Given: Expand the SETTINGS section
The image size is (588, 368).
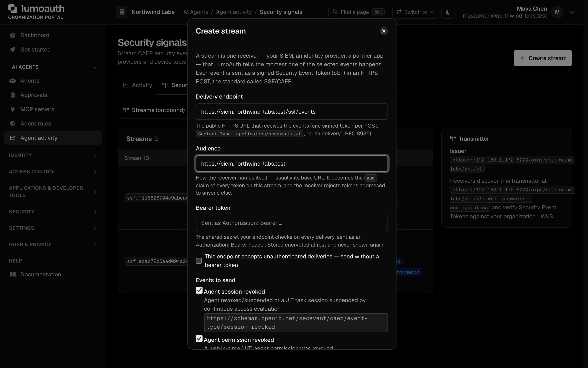Looking at the screenshot, I should pos(53,228).
